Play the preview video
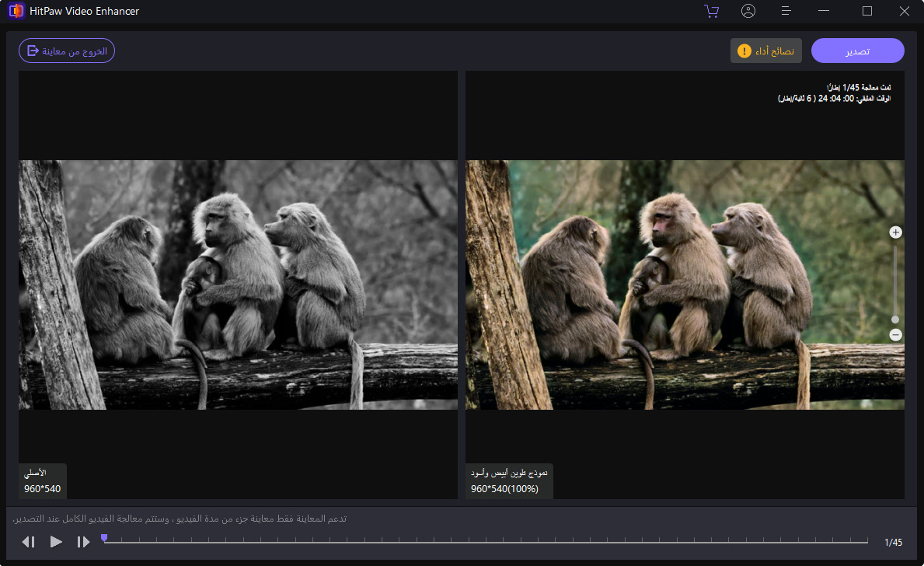Image resolution: width=924 pixels, height=566 pixels. (56, 542)
